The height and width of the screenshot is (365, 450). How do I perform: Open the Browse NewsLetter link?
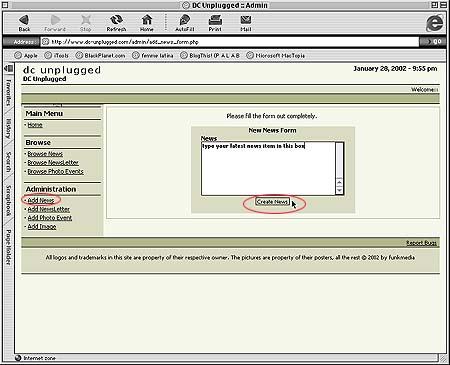click(53, 163)
